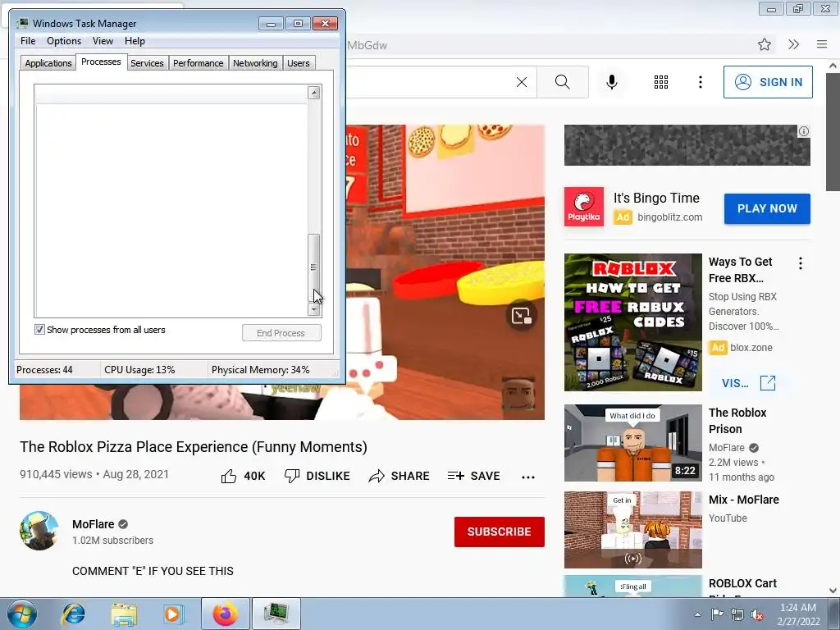
Task: Open more actions ellipsis under video
Action: pyautogui.click(x=528, y=477)
